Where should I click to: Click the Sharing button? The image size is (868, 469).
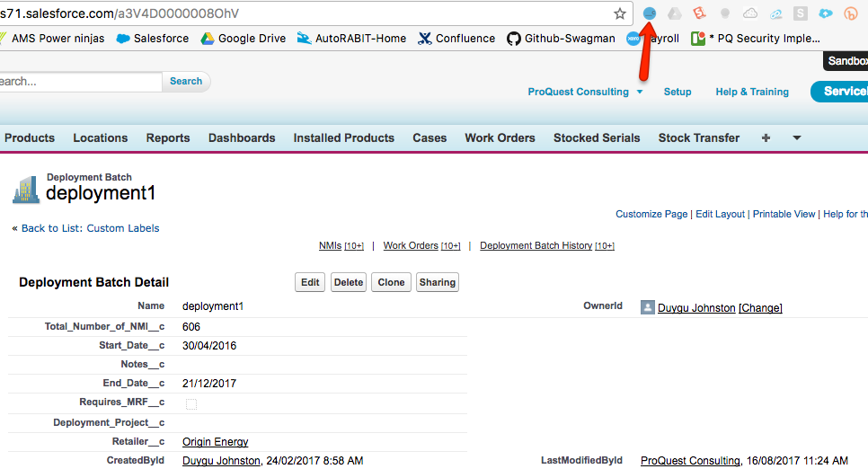click(438, 282)
